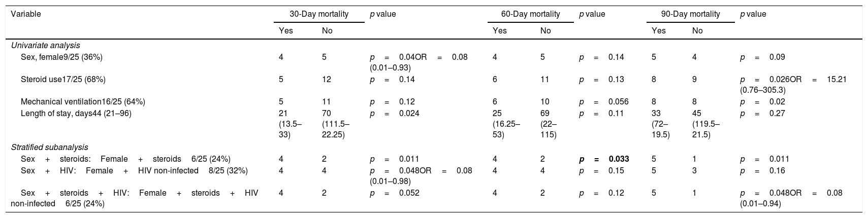868x218 pixels.
Task: Click the Sex, female 9/25 (36%) row label
Action: 61,57
